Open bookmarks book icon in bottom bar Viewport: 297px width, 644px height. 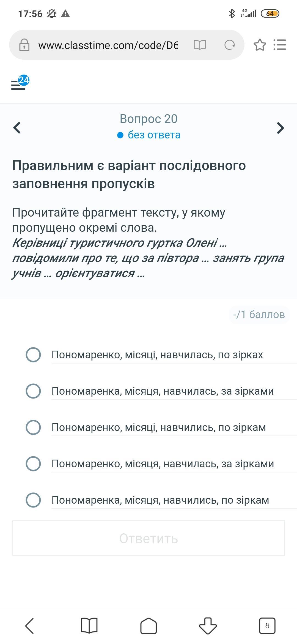(89, 626)
